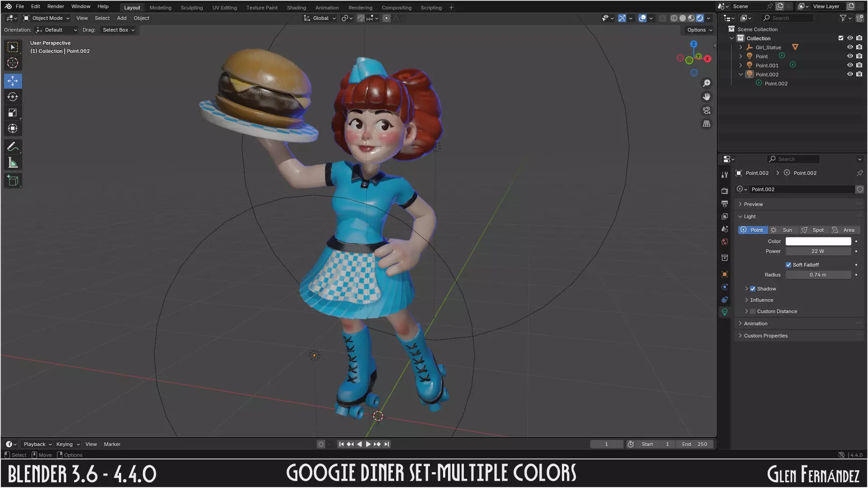Select the Select Box tool in the viewport toolbar
868x488 pixels.
click(13, 47)
